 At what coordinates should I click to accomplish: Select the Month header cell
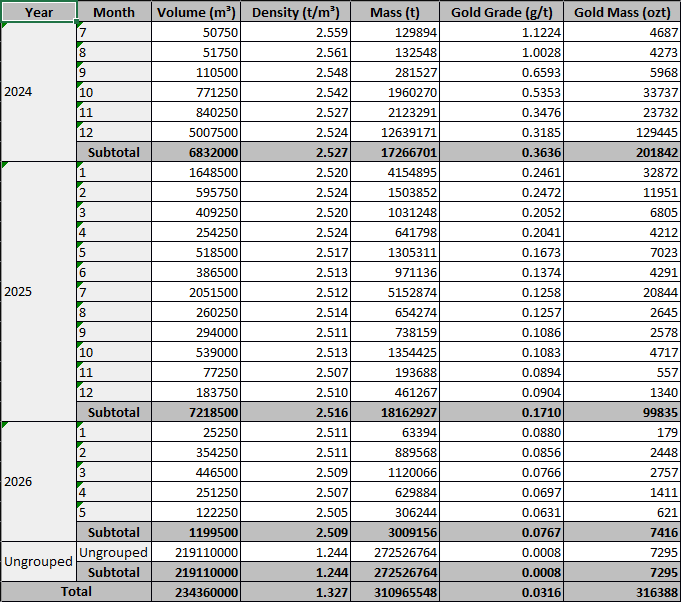(114, 12)
